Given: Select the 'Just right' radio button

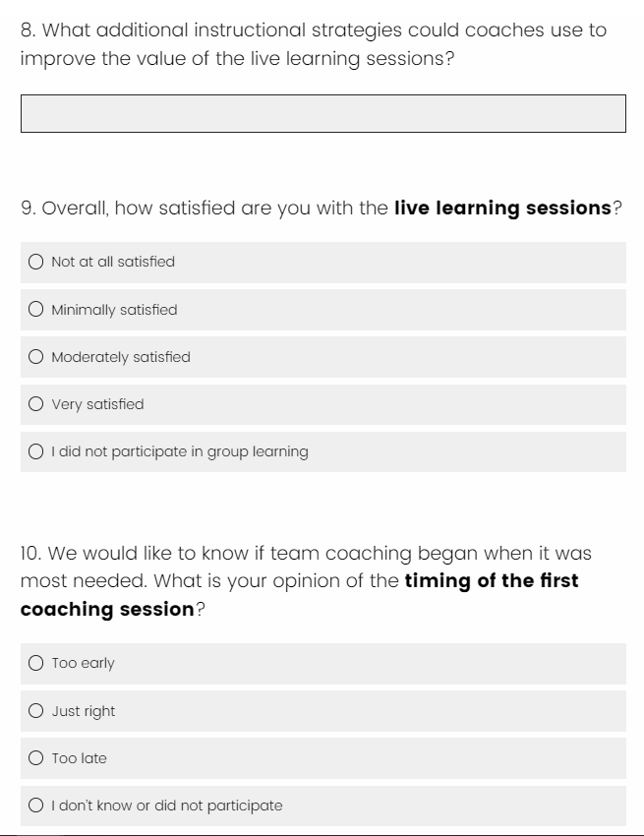Looking at the screenshot, I should tap(36, 711).
